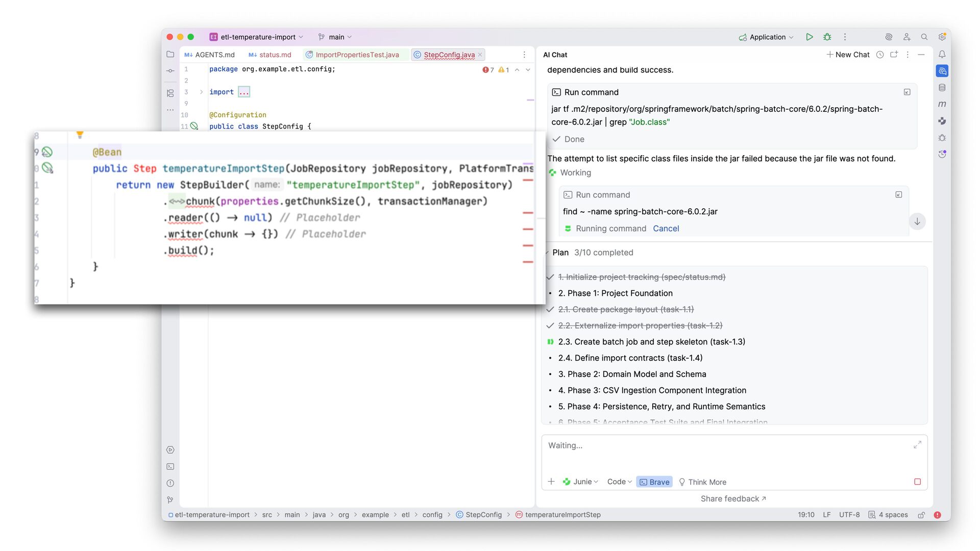Toggle read-only lock in status bar
Viewport: 980px width, 551px height.
point(921,515)
